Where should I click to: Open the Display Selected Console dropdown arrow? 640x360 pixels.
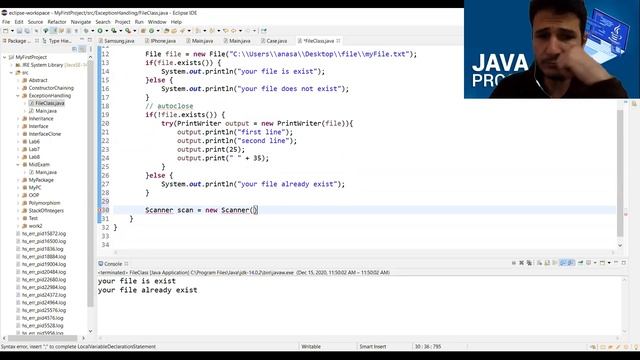click(595, 263)
